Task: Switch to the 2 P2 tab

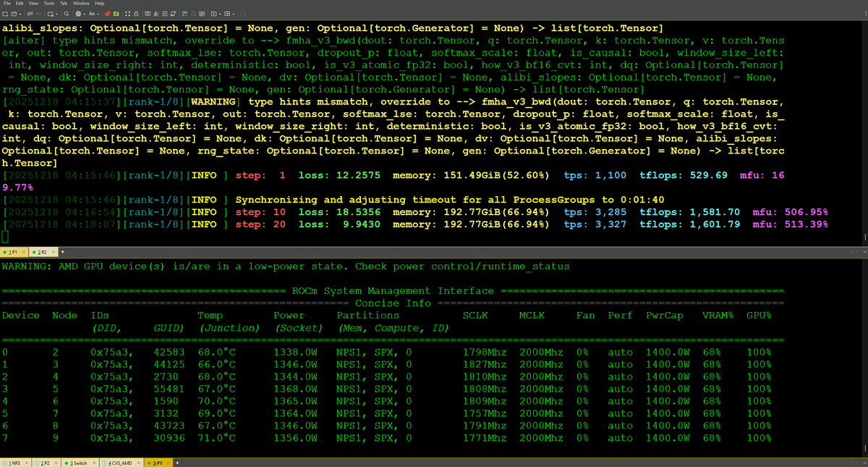Action: [x=46, y=463]
